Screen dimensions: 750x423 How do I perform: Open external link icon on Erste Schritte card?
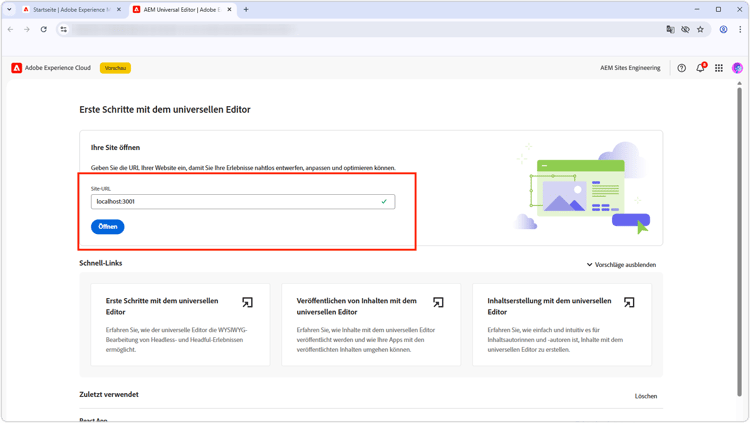pyautogui.click(x=247, y=302)
